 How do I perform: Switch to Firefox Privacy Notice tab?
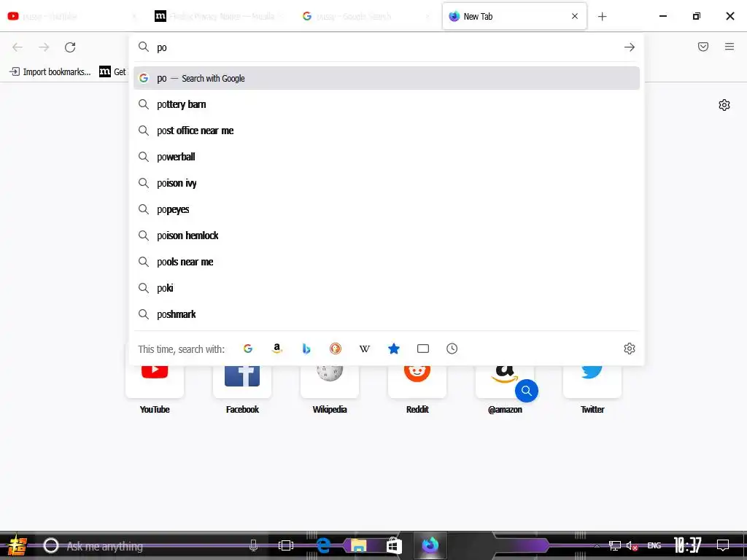[220, 16]
